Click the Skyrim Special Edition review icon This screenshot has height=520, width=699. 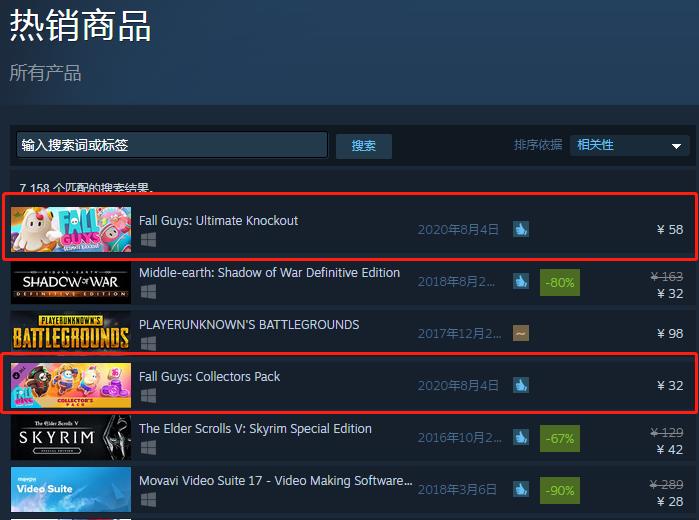[521, 437]
